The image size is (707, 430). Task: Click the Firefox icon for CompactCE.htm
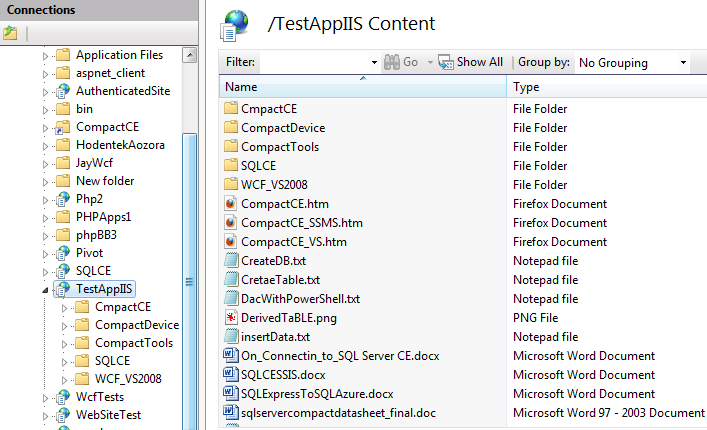click(231, 203)
